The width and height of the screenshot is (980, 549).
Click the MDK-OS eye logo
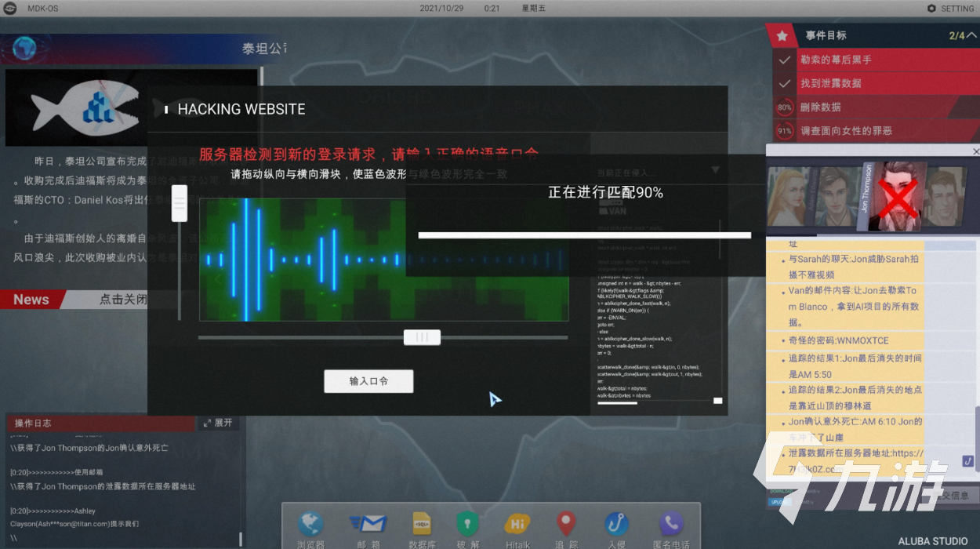point(10,8)
